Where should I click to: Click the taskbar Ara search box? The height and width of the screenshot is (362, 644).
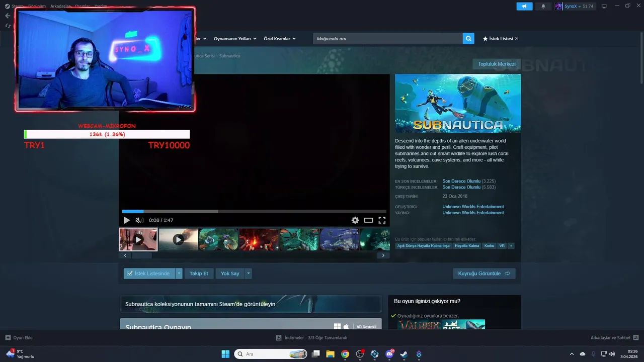click(x=271, y=354)
